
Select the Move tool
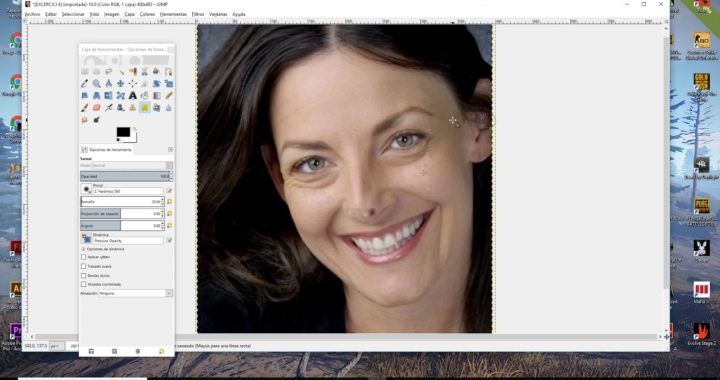120,84
